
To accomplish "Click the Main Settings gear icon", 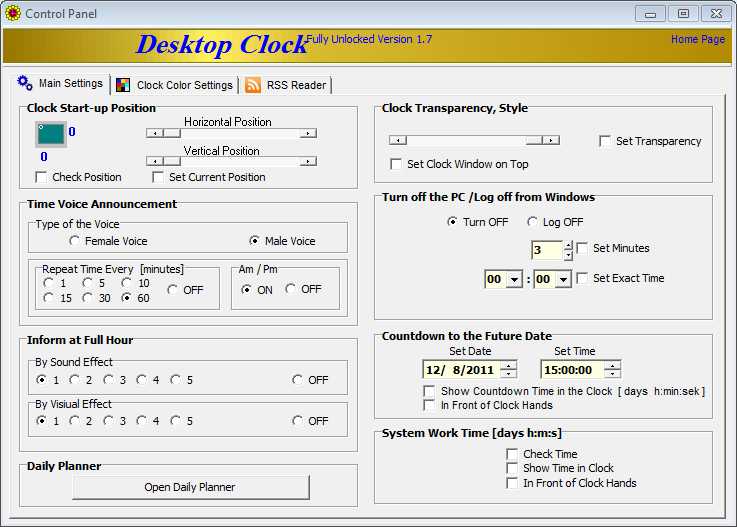I will point(25,83).
